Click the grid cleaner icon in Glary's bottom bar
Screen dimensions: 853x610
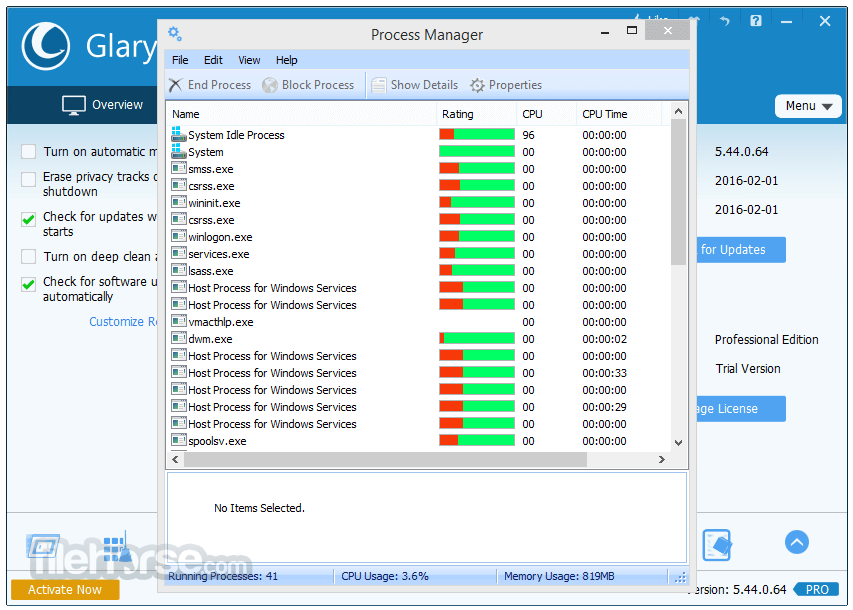(118, 546)
